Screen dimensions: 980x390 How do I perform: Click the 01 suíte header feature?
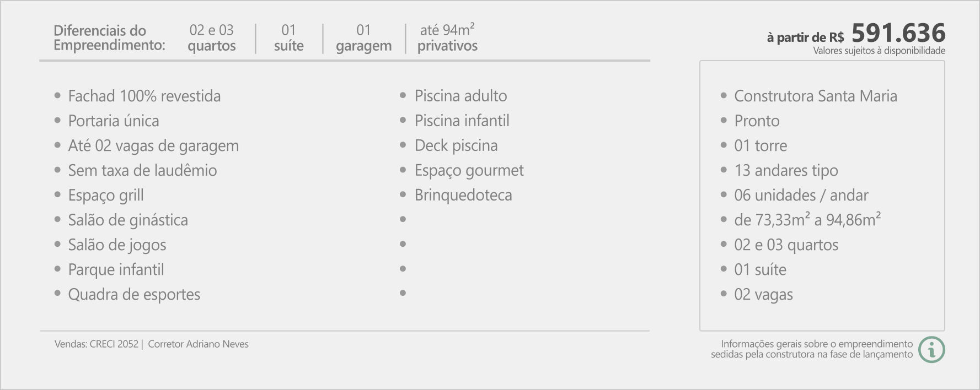pos(289,38)
